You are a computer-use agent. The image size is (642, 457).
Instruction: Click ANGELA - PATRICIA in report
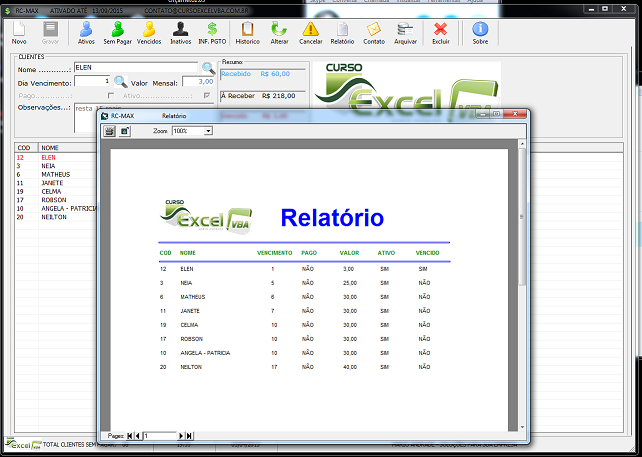pos(205,353)
